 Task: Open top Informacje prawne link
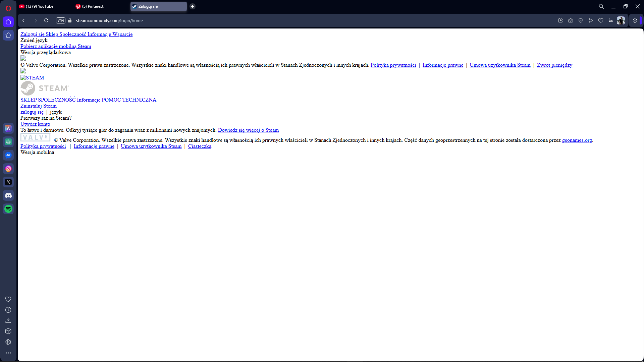point(443,65)
